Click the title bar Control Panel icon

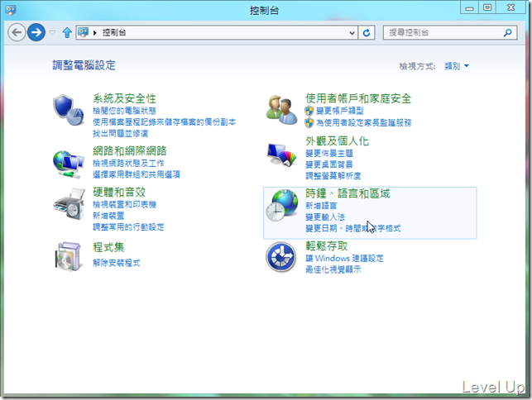[x=11, y=10]
